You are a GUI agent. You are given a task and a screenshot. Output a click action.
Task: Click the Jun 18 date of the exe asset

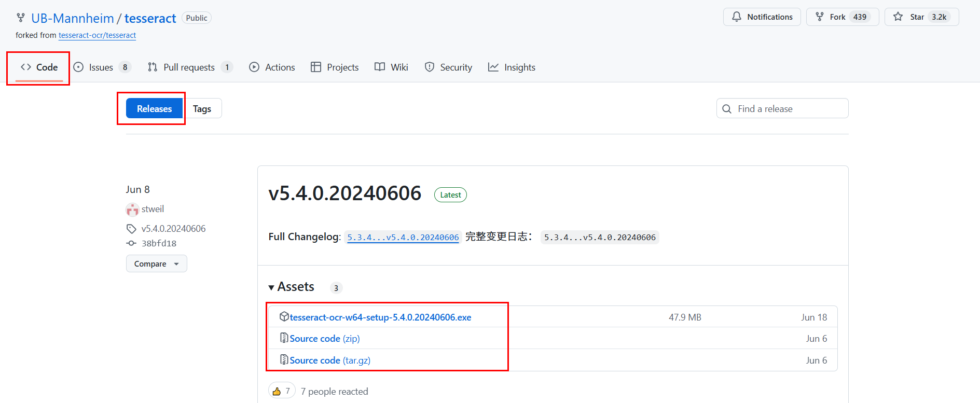click(814, 317)
